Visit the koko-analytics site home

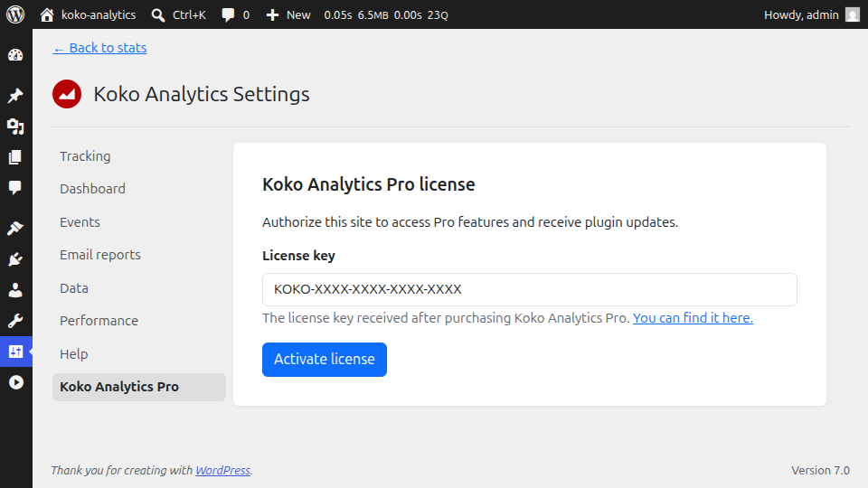[x=88, y=15]
